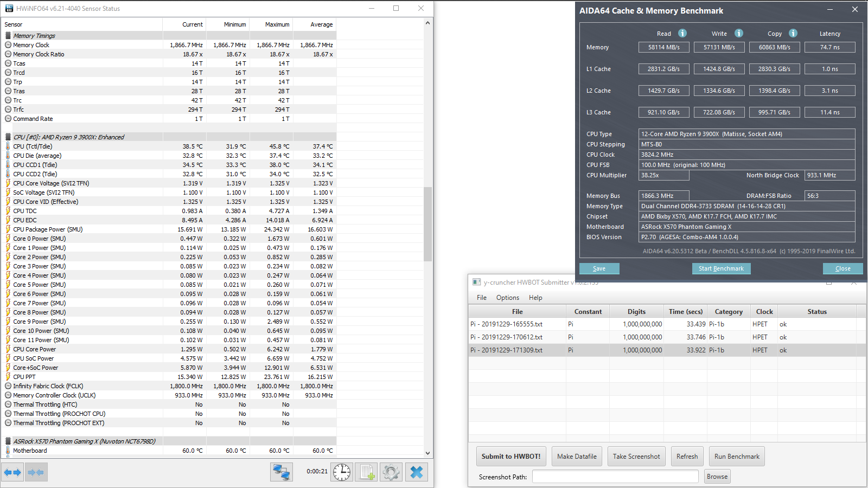Click the HWiNFO expand-columns arrows icon
The height and width of the screenshot is (488, 868).
pos(12,472)
